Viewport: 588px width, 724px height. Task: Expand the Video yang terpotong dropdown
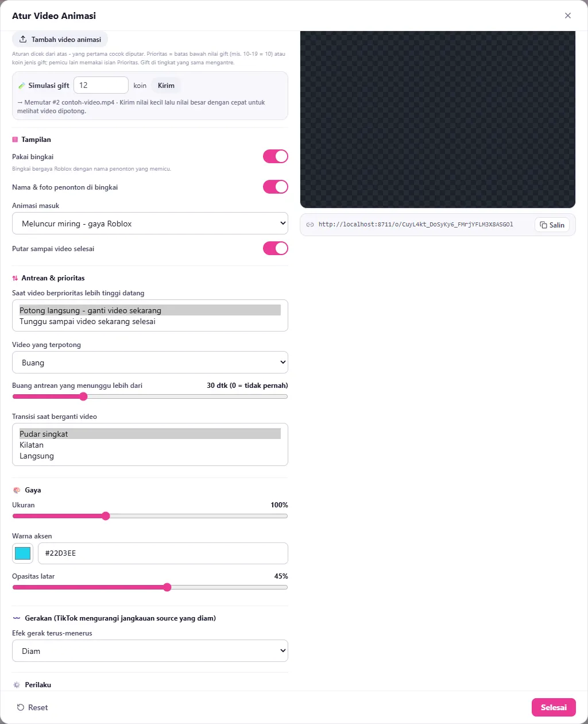[x=150, y=363]
